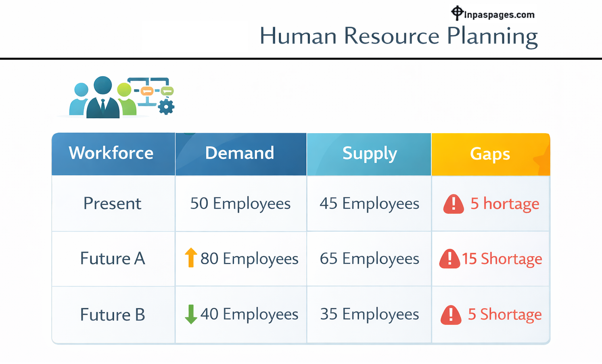Click the 50 Employees demand cell
602x364 pixels.
tap(240, 203)
